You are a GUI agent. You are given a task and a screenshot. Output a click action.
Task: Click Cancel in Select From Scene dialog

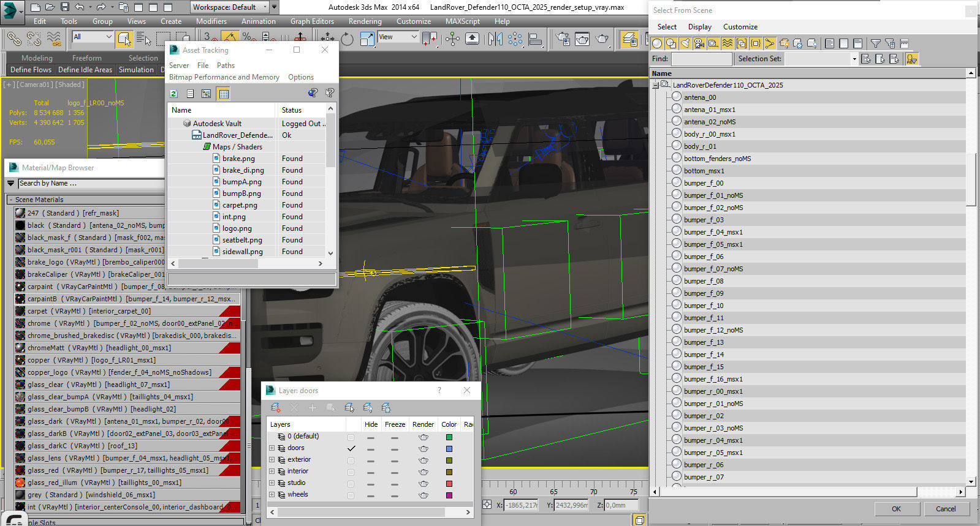[x=946, y=509]
